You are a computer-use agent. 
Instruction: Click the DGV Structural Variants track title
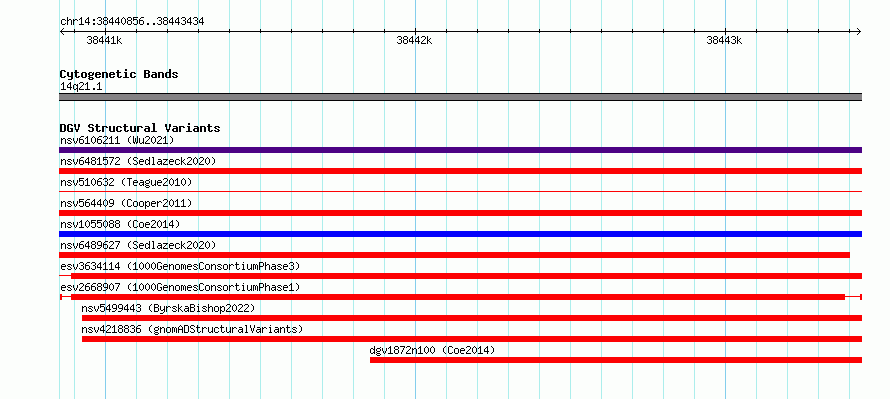[x=140, y=128]
